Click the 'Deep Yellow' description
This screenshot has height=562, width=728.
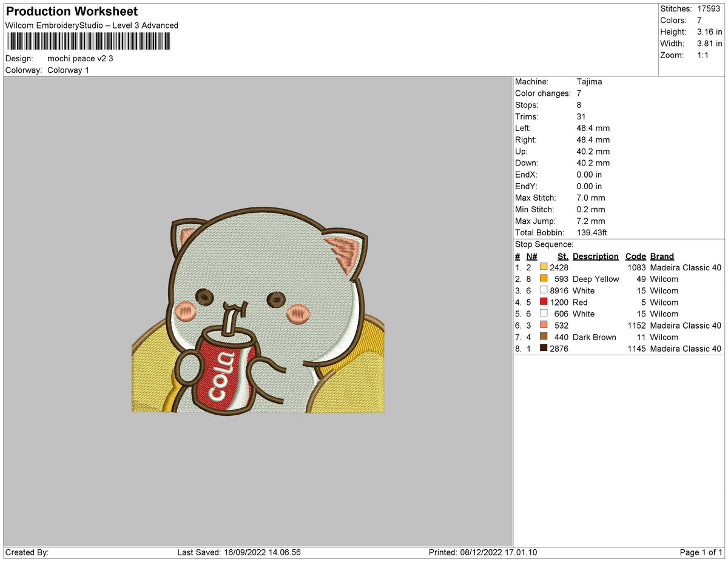[596, 279]
